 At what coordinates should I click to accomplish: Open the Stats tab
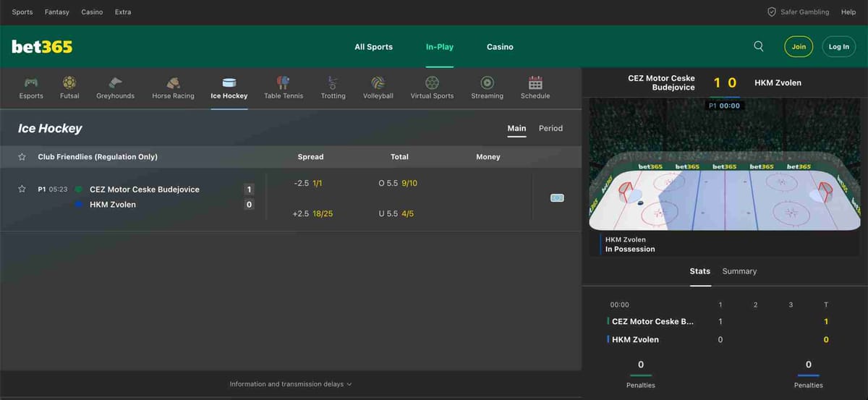700,271
